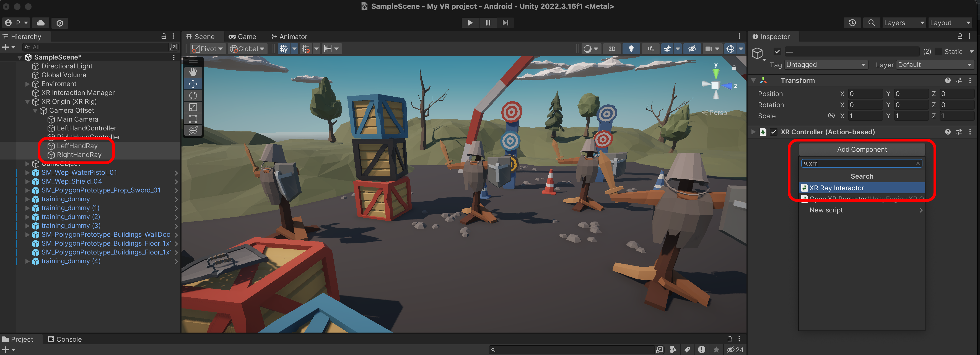
Task: Toggle the Static checkbox
Action: 938,52
